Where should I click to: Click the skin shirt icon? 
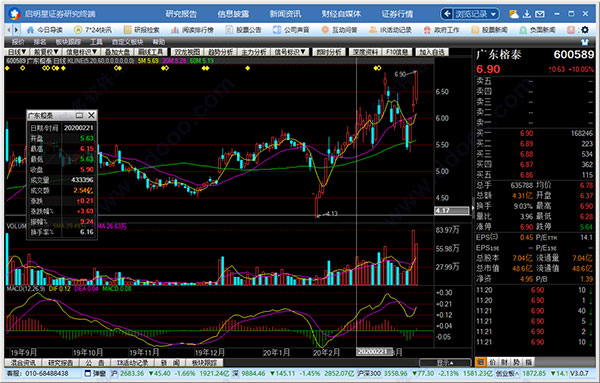pos(585,42)
